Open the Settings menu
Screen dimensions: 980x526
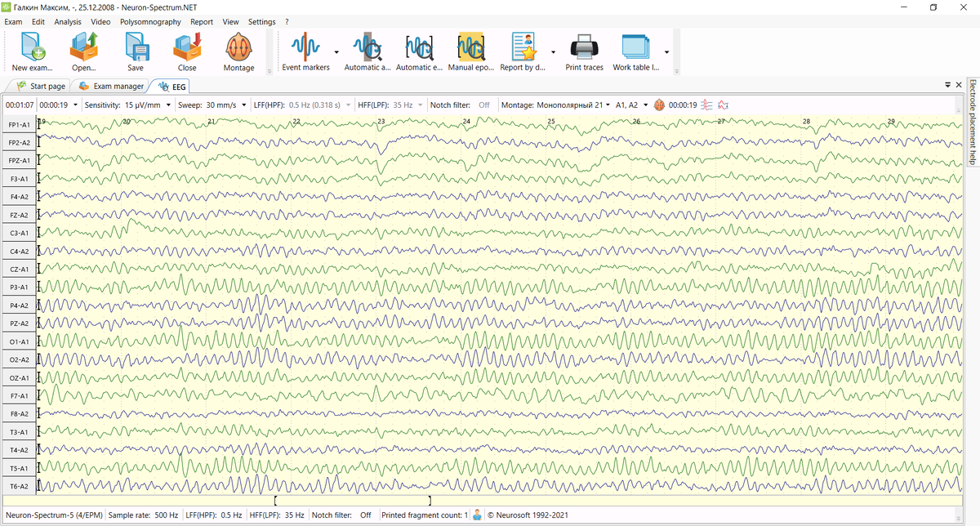tap(262, 22)
